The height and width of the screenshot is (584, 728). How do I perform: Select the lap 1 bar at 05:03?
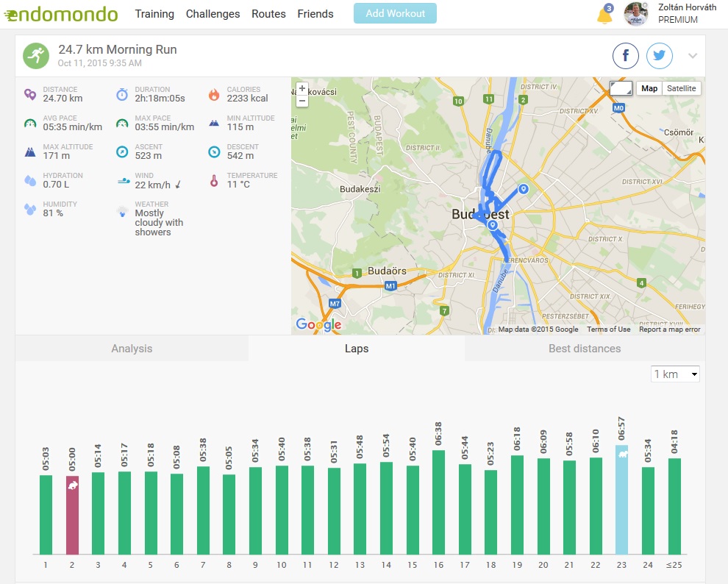pos(46,515)
